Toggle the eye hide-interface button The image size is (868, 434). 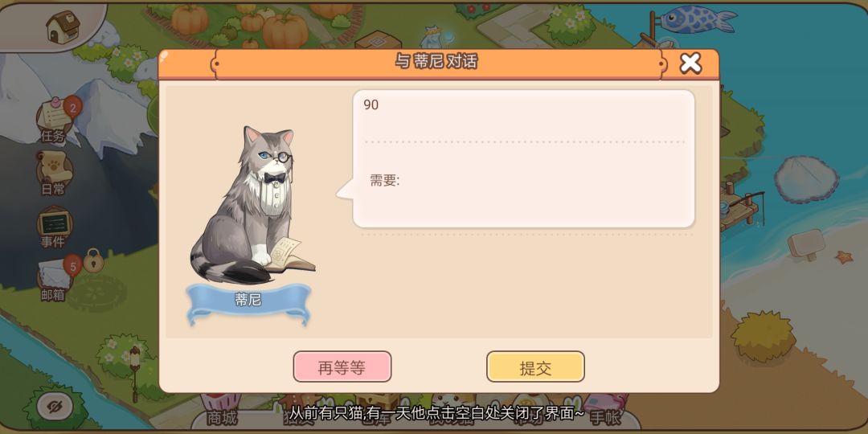(55, 407)
